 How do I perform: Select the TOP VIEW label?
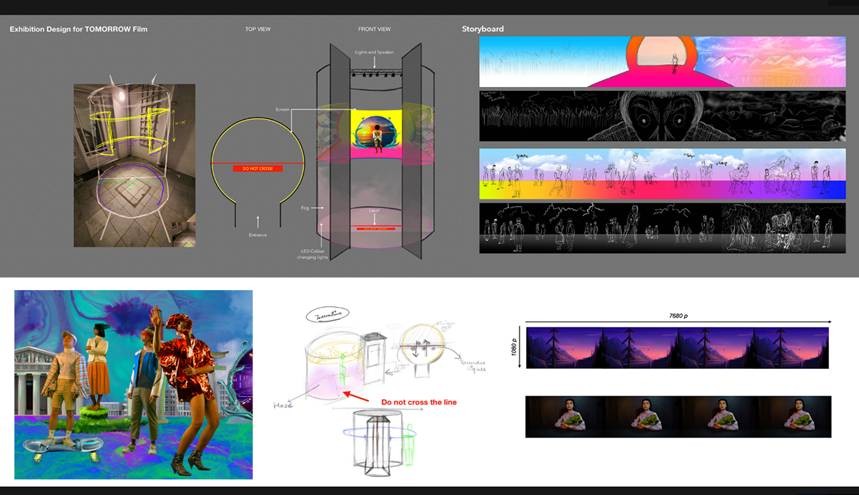coord(258,29)
